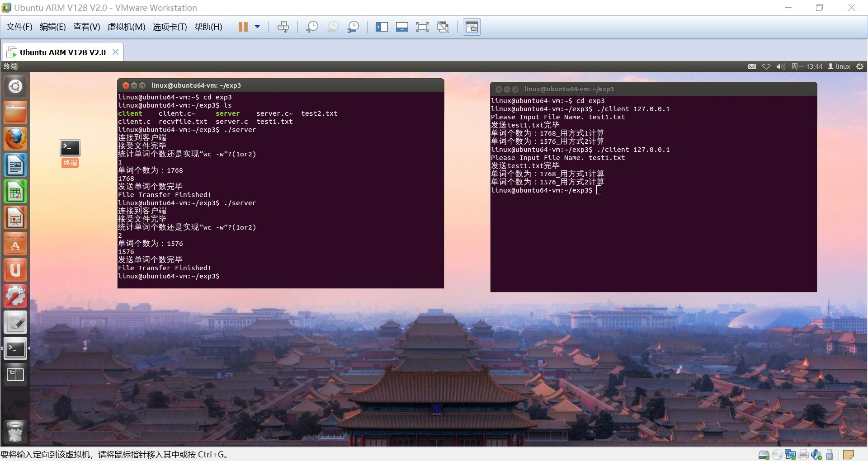Click the sound card status icon
Viewport: 868px width, 461px height.
816,455
